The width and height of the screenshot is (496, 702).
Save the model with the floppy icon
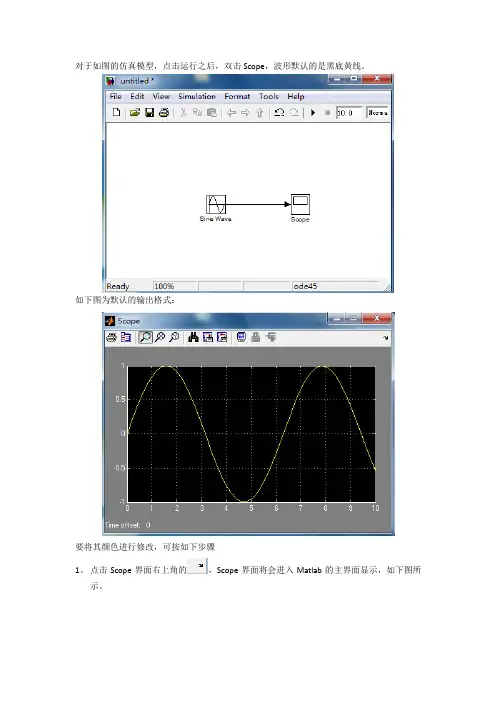click(150, 112)
